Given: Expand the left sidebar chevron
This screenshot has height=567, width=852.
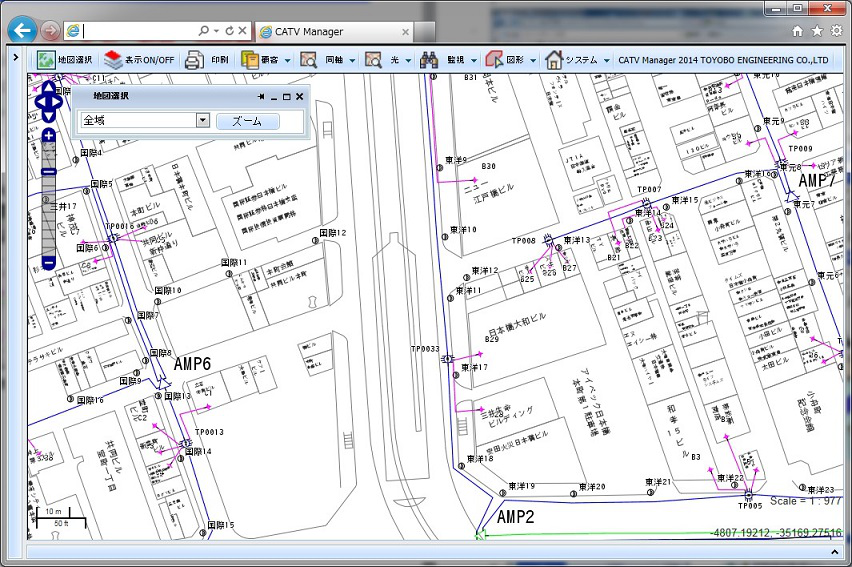Looking at the screenshot, I should (16, 57).
